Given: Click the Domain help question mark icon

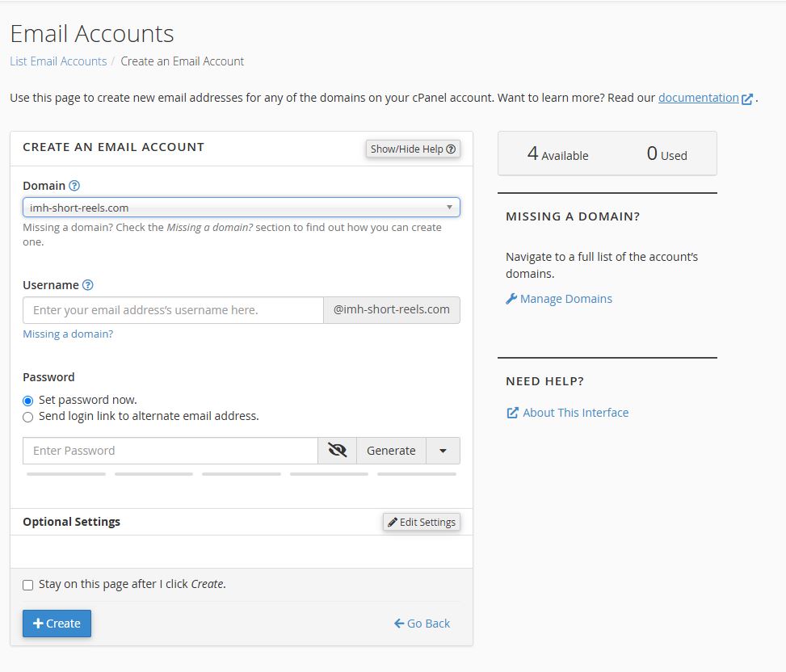Looking at the screenshot, I should (74, 186).
